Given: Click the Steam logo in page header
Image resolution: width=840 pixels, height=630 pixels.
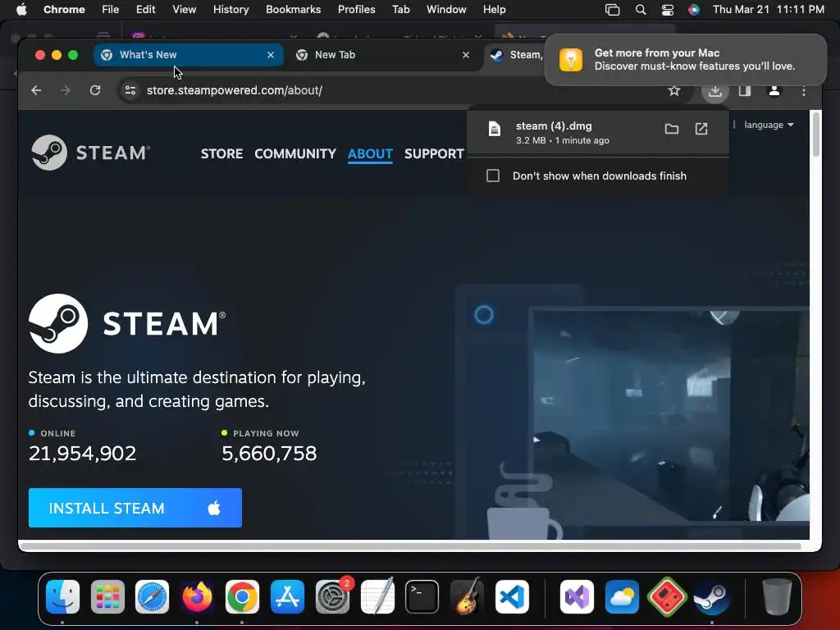Looking at the screenshot, I should (x=90, y=153).
